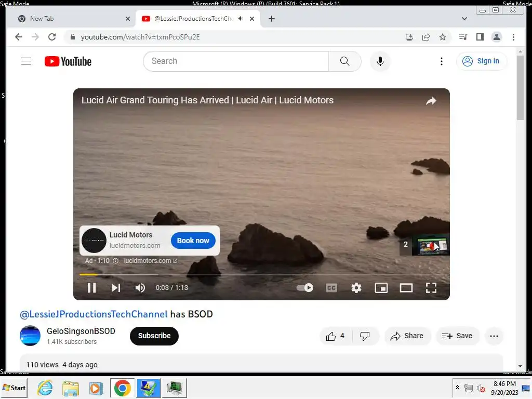Dislike the video
The image size is (532, 399).
click(365, 336)
